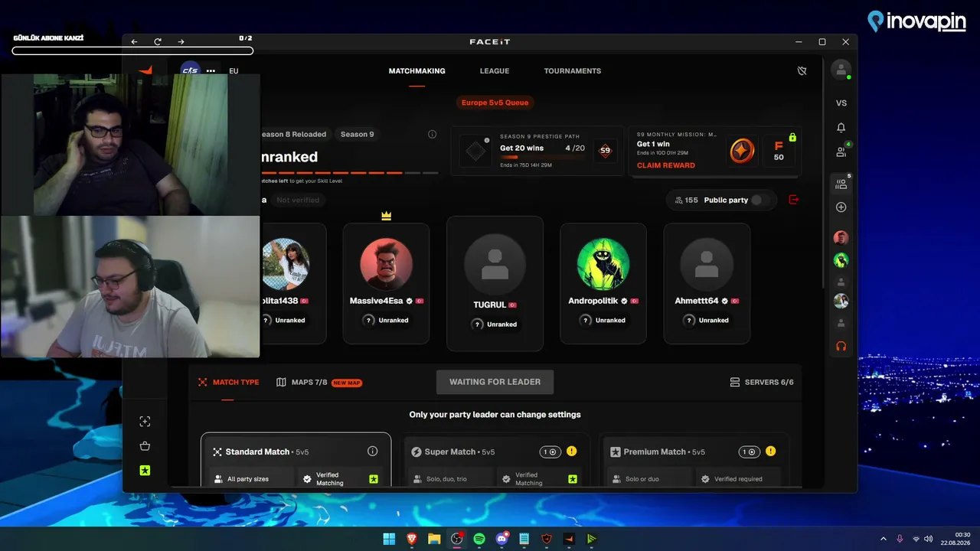Go forward with the right arrow
Viewport: 980px width, 551px height.
[x=181, y=42]
